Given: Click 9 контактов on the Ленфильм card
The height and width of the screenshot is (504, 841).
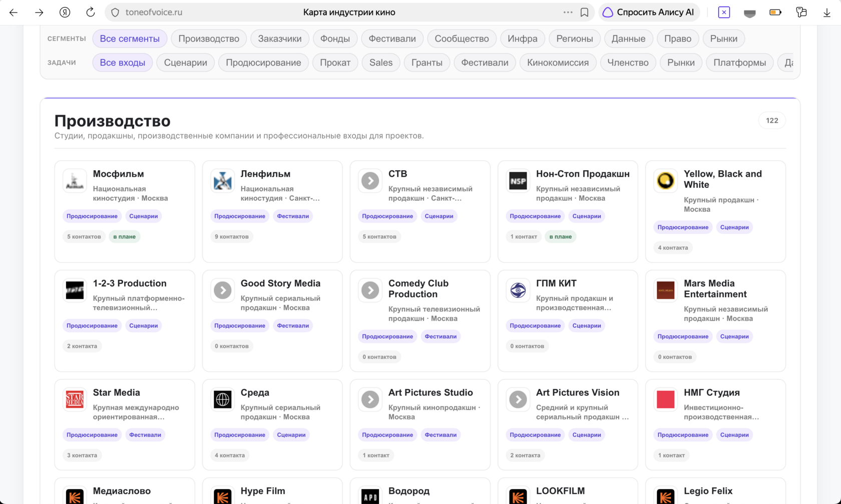Looking at the screenshot, I should pos(232,237).
